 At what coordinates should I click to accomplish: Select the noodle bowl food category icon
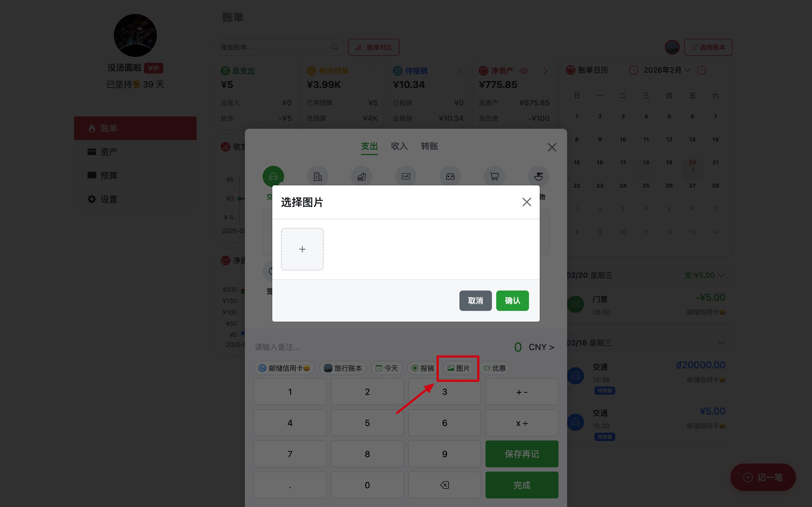click(x=539, y=176)
